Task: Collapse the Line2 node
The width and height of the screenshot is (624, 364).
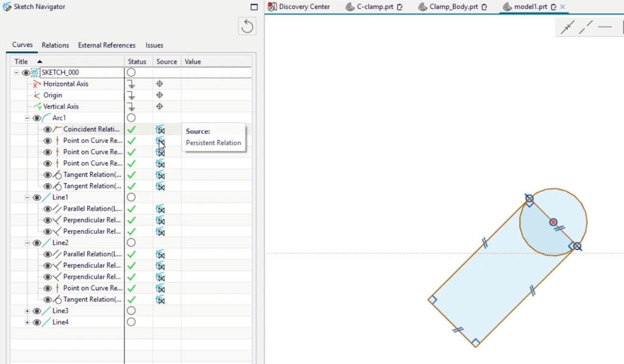Action: pyautogui.click(x=27, y=243)
